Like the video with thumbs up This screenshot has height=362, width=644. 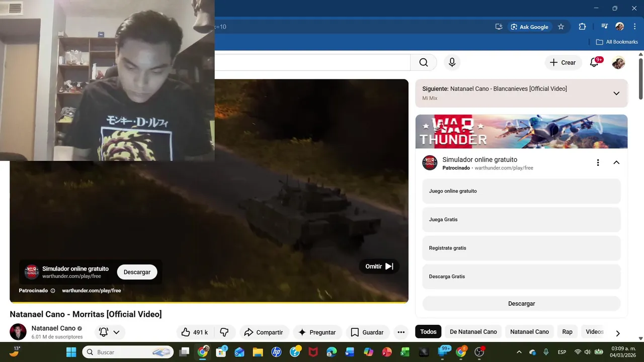(195, 332)
